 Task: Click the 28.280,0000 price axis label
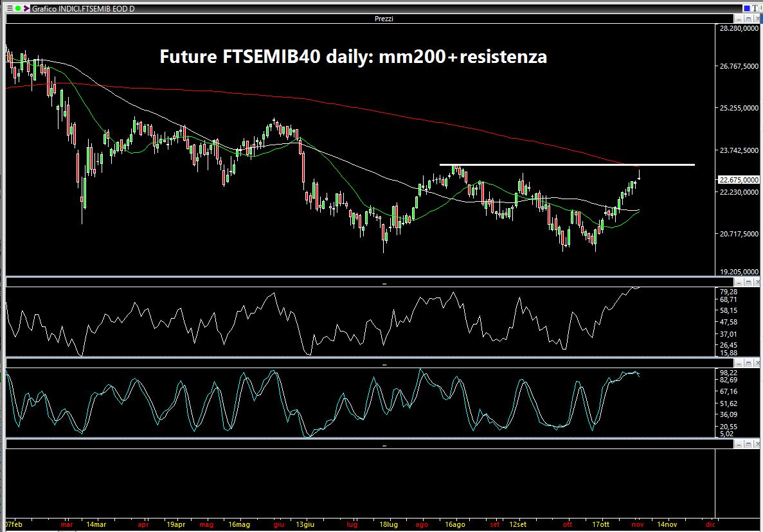tap(739, 29)
